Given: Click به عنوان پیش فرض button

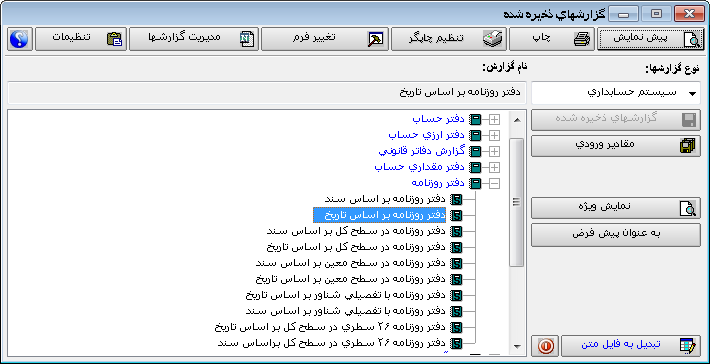Looking at the screenshot, I should 616,235.
